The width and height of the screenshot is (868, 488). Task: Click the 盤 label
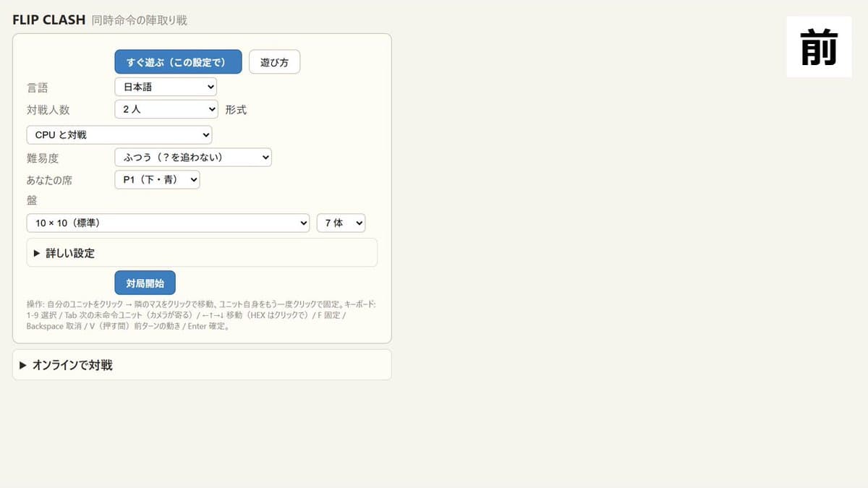point(32,200)
